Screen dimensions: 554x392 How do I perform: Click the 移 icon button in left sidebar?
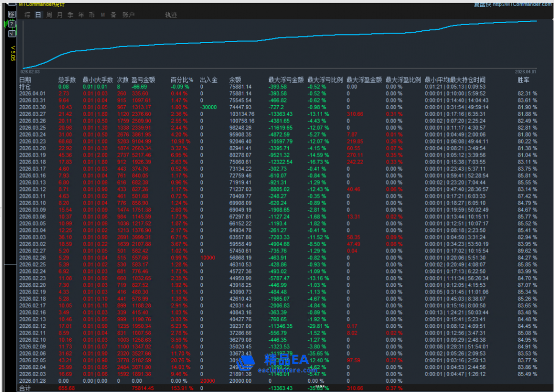coord(12,14)
